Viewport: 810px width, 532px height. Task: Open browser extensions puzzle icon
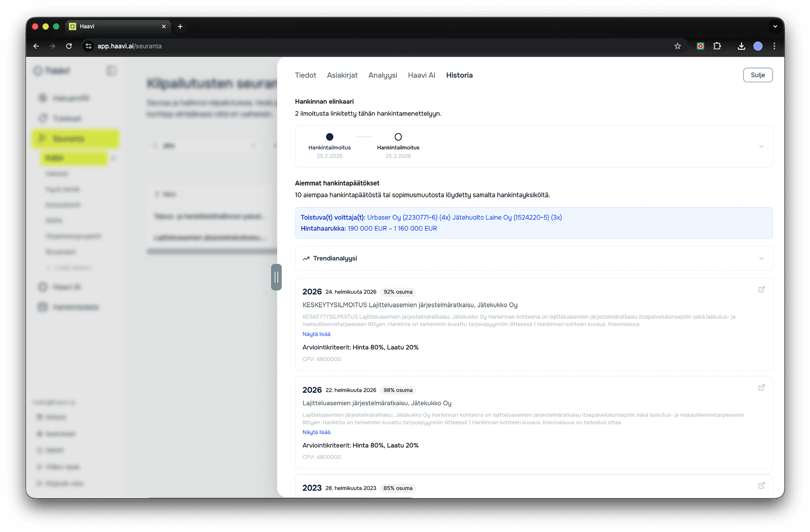717,46
